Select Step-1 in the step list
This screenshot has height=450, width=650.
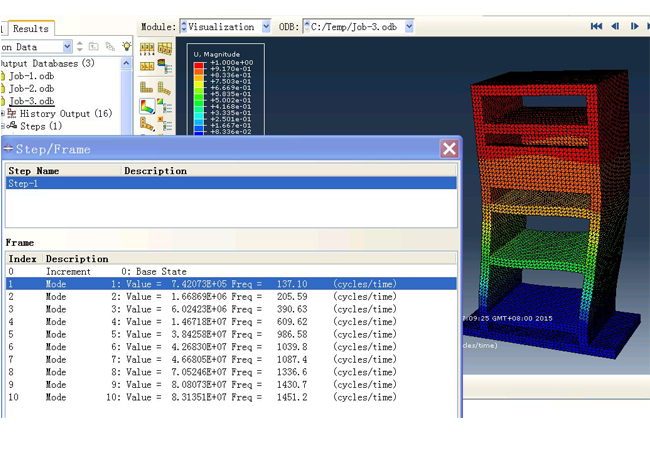tap(22, 184)
